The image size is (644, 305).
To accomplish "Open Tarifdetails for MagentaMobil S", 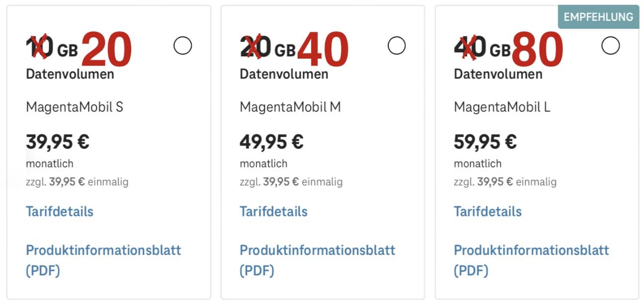I will (x=60, y=211).
